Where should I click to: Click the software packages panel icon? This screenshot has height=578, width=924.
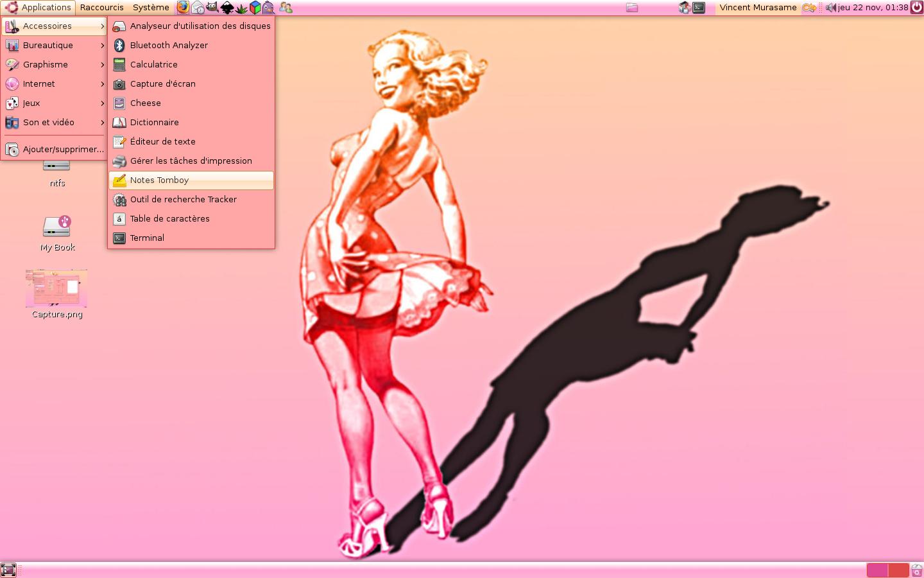(x=684, y=8)
